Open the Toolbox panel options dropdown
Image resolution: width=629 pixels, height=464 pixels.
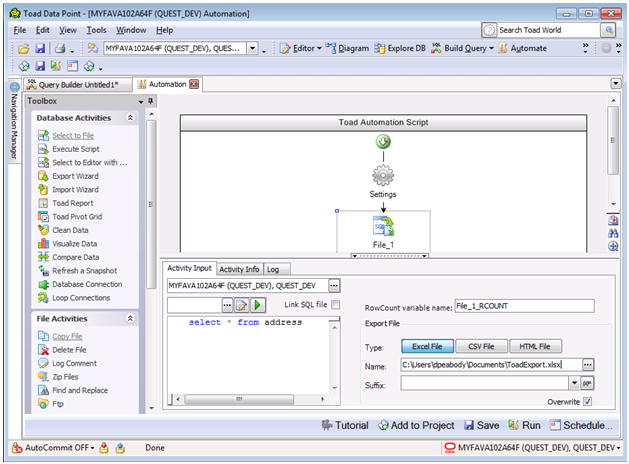(x=141, y=102)
